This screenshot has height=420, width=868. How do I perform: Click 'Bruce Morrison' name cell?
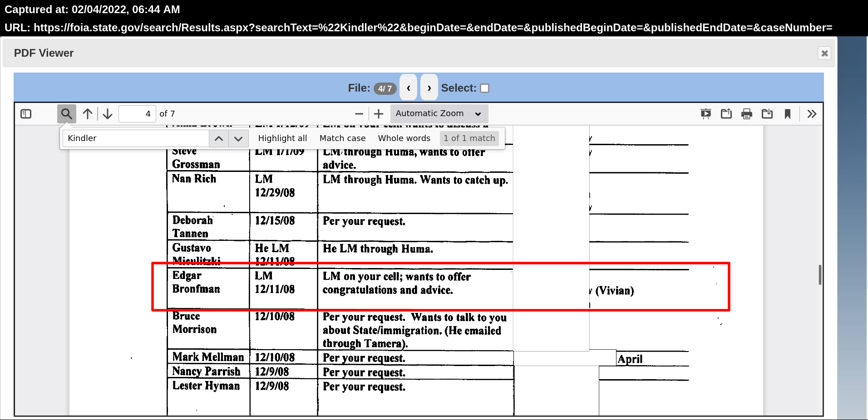coord(208,329)
